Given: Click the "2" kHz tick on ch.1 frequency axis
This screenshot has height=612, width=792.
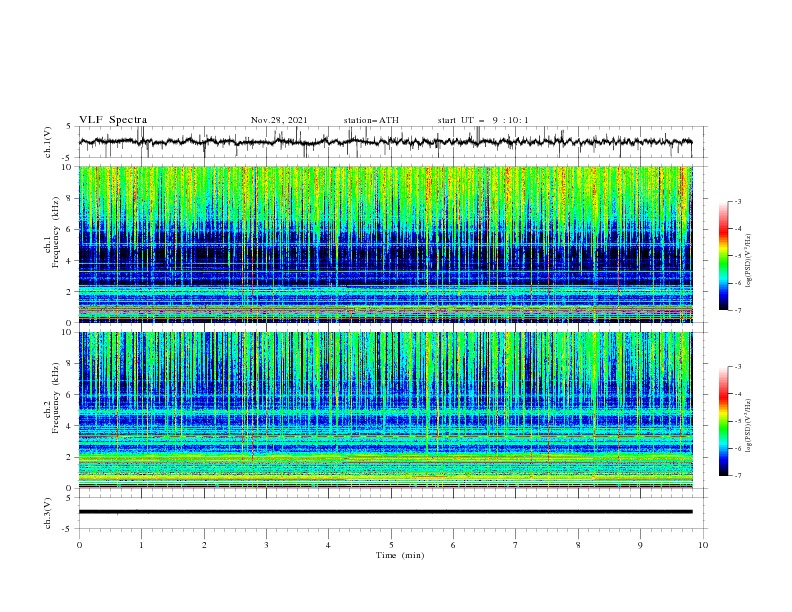Looking at the screenshot, I should point(69,292).
